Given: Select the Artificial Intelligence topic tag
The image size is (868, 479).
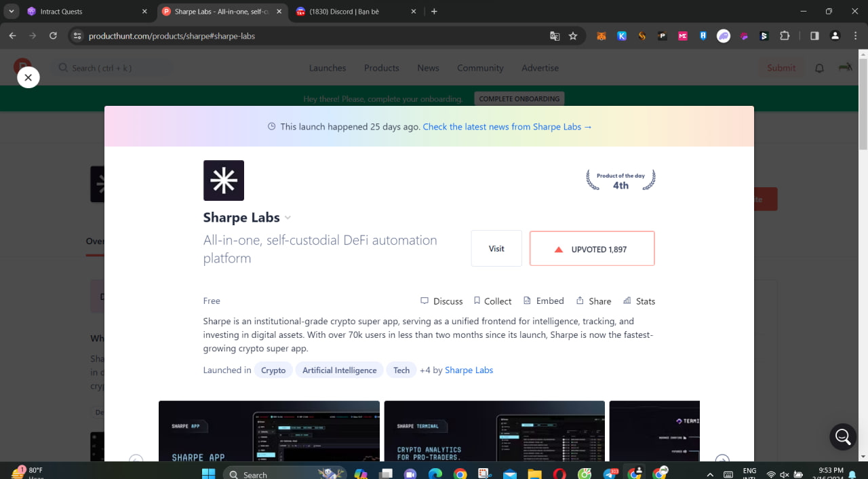Looking at the screenshot, I should point(339,370).
